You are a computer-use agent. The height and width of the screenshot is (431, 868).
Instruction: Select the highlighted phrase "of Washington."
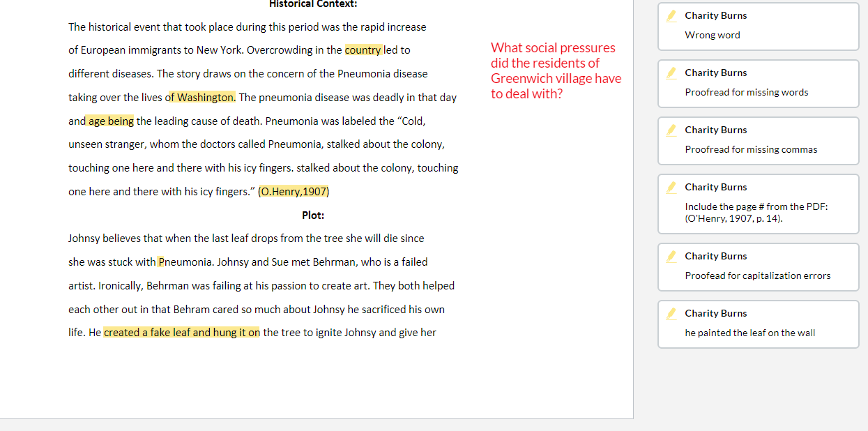click(x=201, y=98)
